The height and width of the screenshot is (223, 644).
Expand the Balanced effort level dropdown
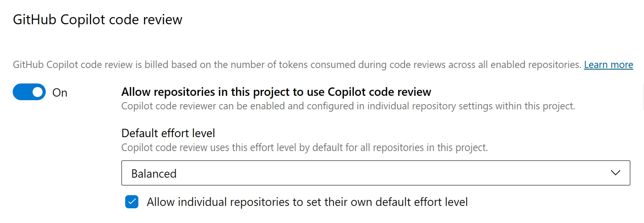click(x=376, y=173)
